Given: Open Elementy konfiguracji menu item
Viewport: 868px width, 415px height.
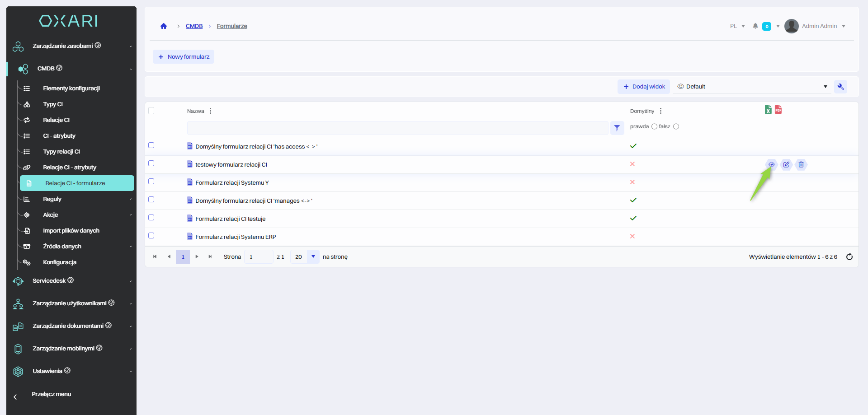Looking at the screenshot, I should coord(71,89).
